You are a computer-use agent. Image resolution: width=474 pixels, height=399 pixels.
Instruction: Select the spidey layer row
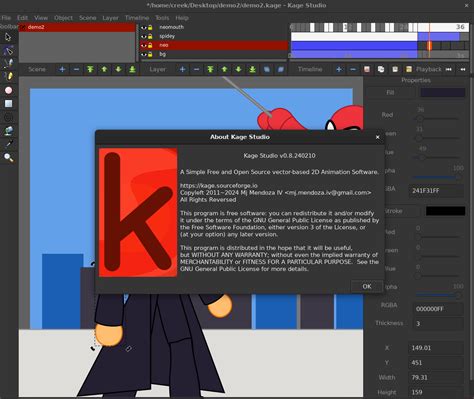coord(214,36)
